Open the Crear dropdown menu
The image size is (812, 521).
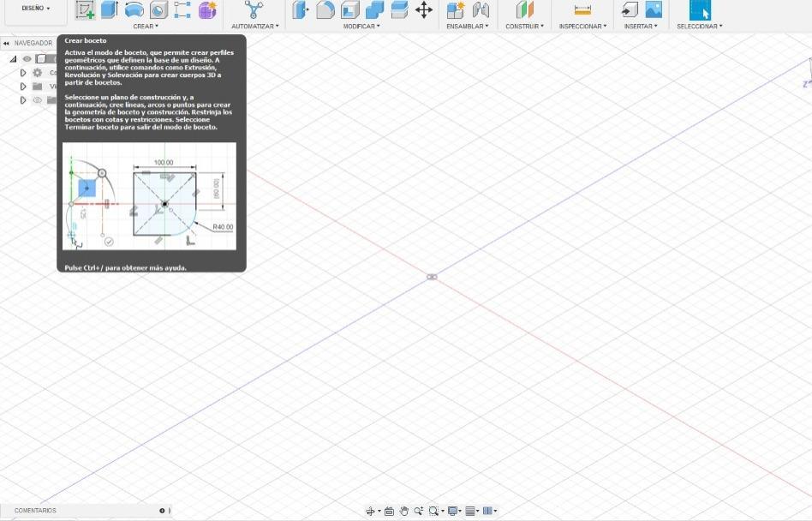(146, 26)
